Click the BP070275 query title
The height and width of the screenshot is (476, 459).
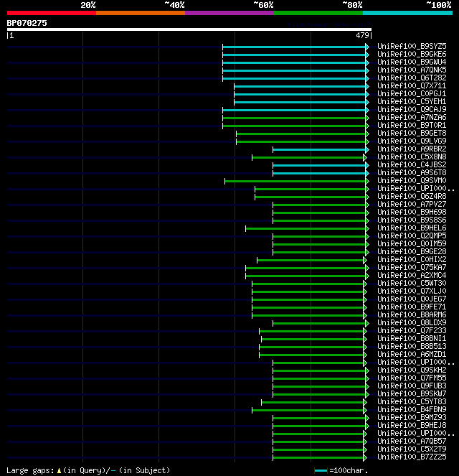click(x=27, y=23)
